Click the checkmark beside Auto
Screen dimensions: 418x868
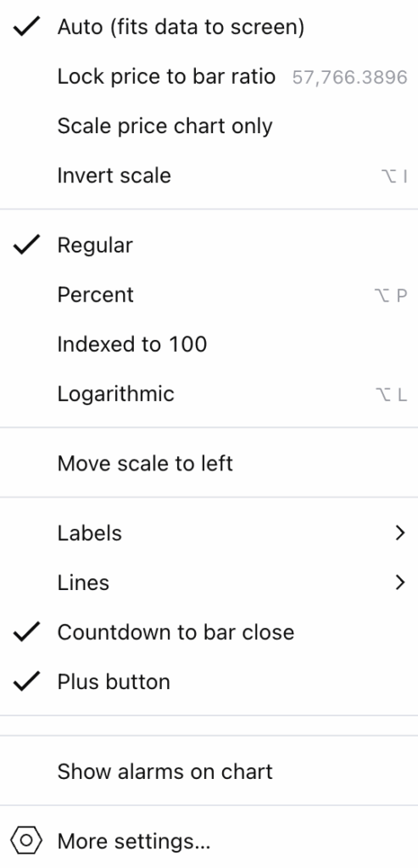[26, 26]
